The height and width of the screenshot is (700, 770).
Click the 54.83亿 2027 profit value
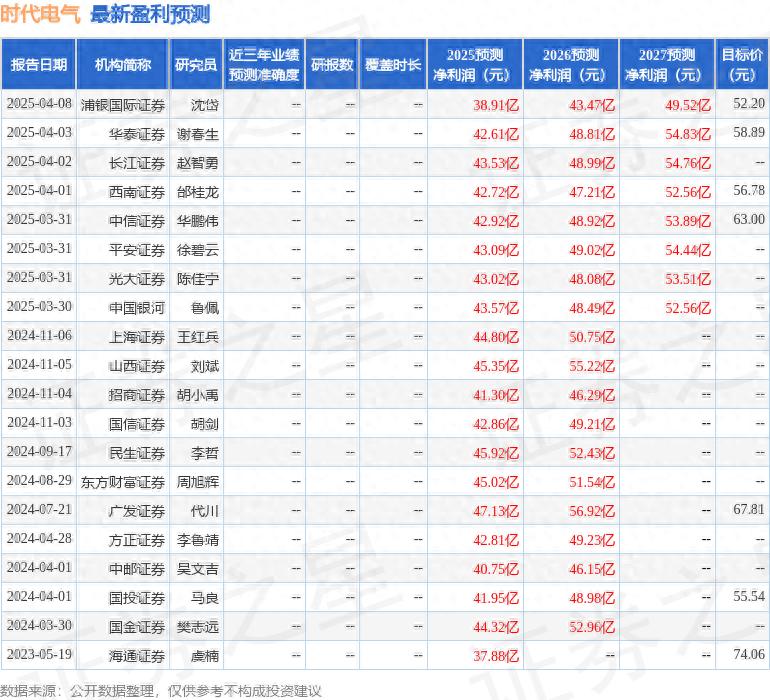click(x=688, y=134)
